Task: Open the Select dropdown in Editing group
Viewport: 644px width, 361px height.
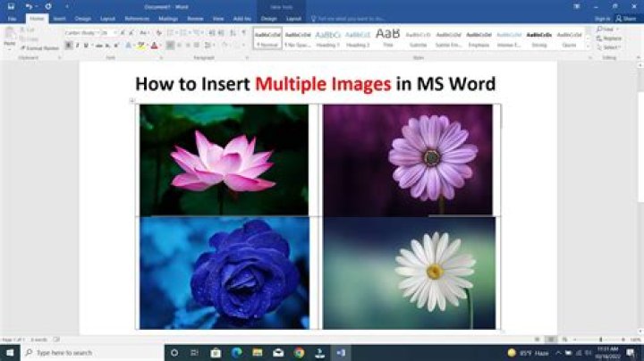Action: [608, 47]
